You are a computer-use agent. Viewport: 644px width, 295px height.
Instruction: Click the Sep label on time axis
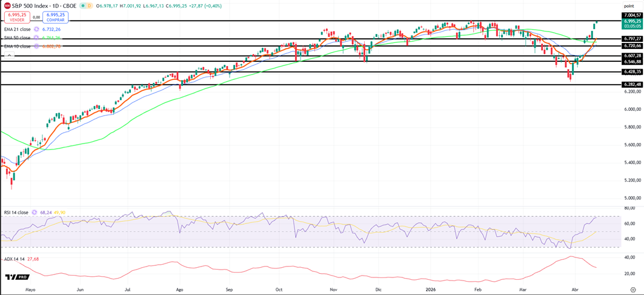pos(229,290)
